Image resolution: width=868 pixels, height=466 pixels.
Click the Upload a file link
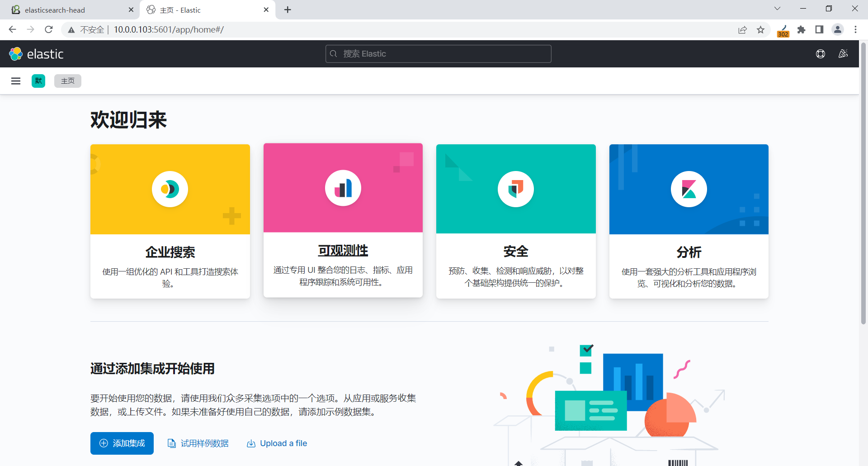pyautogui.click(x=277, y=443)
